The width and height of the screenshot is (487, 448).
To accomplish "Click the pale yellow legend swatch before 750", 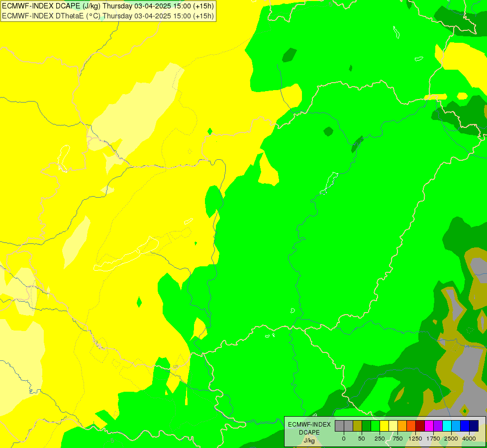I will (393, 426).
